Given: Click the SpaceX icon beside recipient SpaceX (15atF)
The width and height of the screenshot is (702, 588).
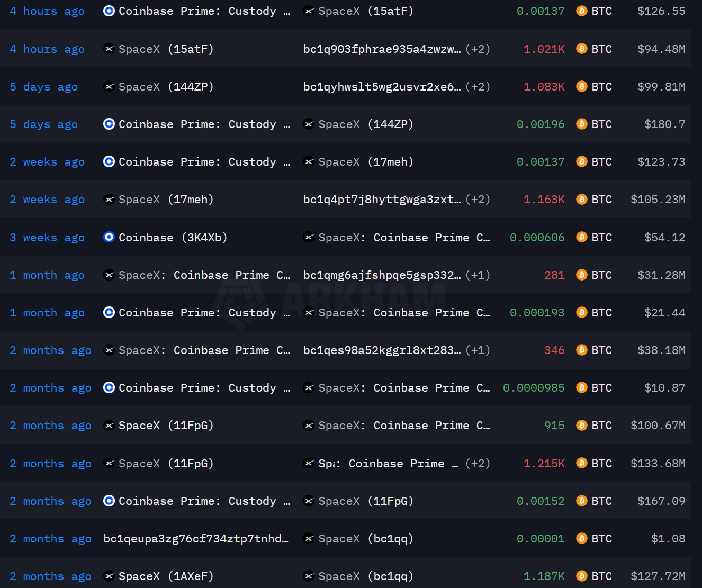Looking at the screenshot, I should click(x=309, y=11).
